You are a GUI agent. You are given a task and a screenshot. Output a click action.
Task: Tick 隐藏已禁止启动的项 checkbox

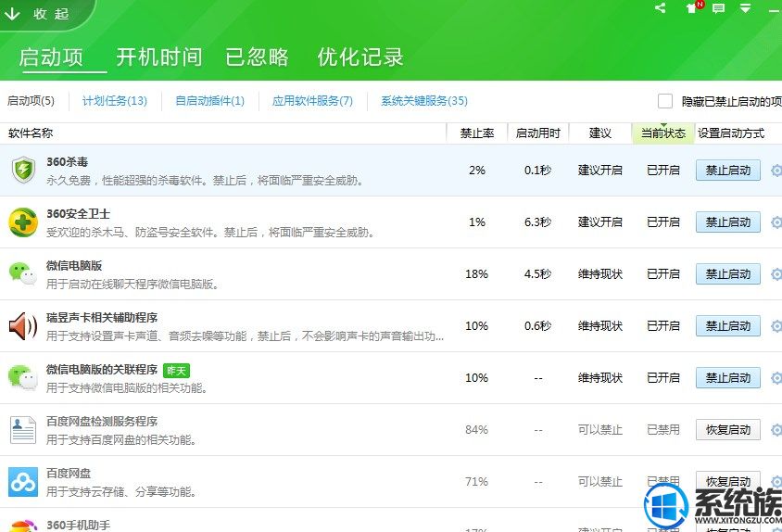tap(665, 101)
